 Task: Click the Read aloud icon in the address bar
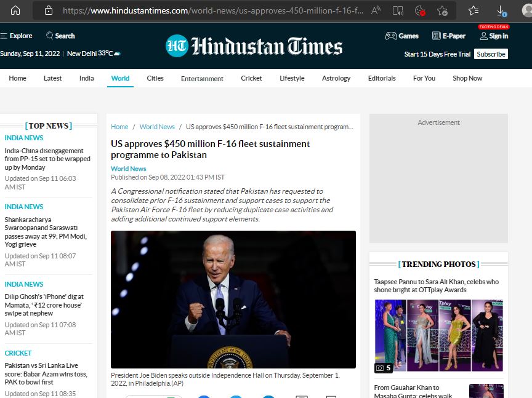coord(375,10)
